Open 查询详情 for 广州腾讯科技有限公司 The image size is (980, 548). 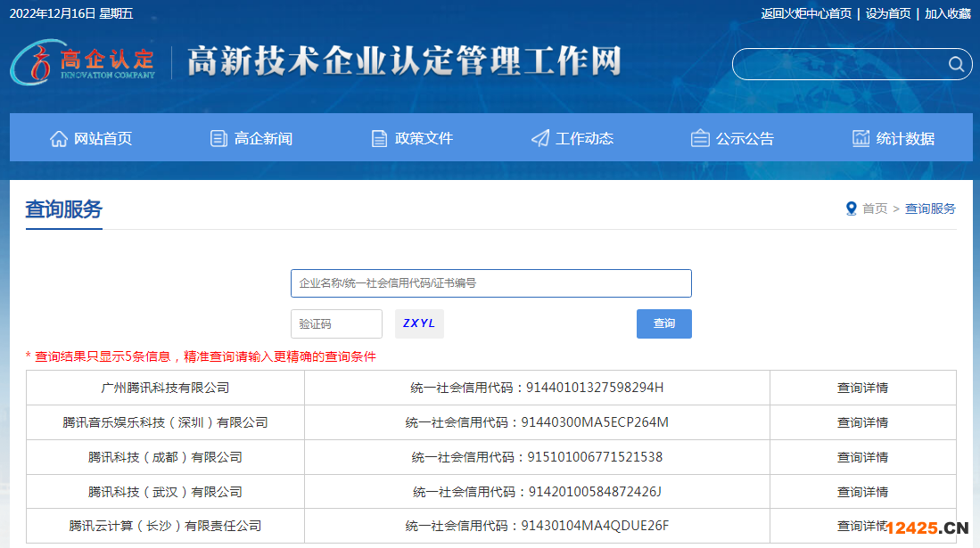[x=862, y=388]
